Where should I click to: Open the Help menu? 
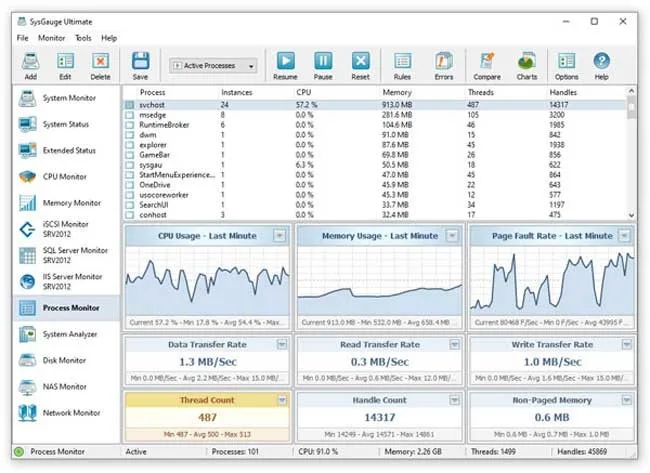[x=109, y=38]
